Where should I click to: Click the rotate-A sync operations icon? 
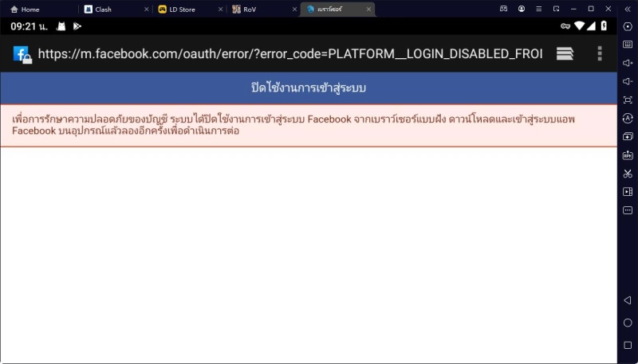point(628,118)
